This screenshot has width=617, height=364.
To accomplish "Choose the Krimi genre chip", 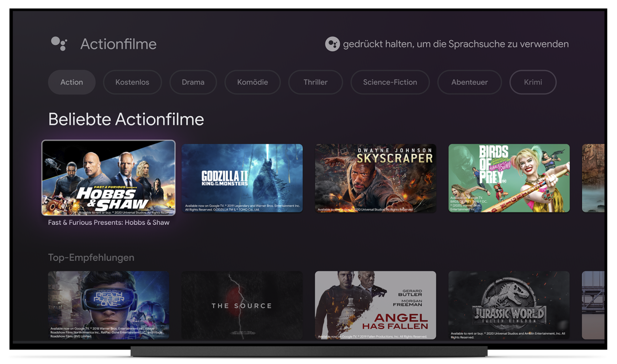I will (533, 82).
